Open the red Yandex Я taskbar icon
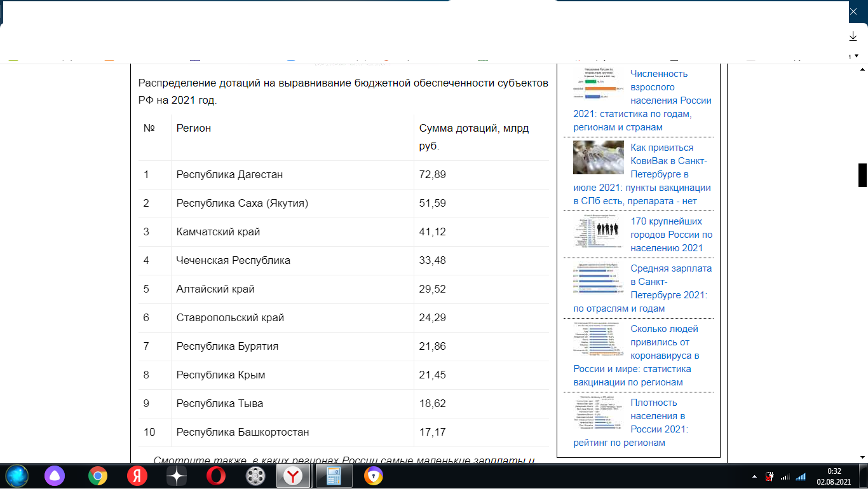 pos(137,476)
